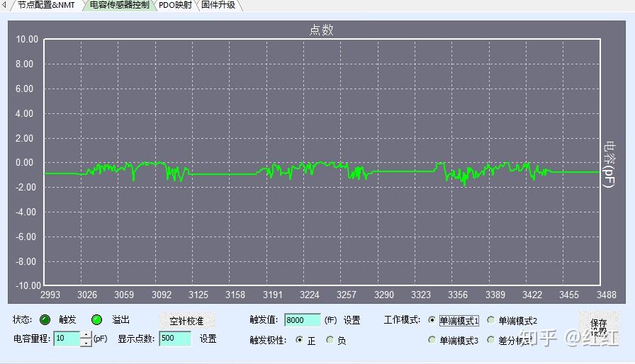Open the PDO映射 tab
635x364 pixels.
[175, 5]
